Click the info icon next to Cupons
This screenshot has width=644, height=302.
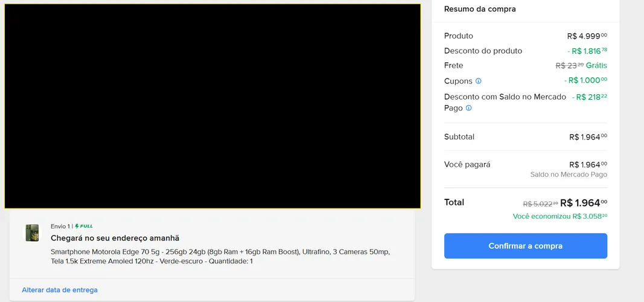click(478, 81)
